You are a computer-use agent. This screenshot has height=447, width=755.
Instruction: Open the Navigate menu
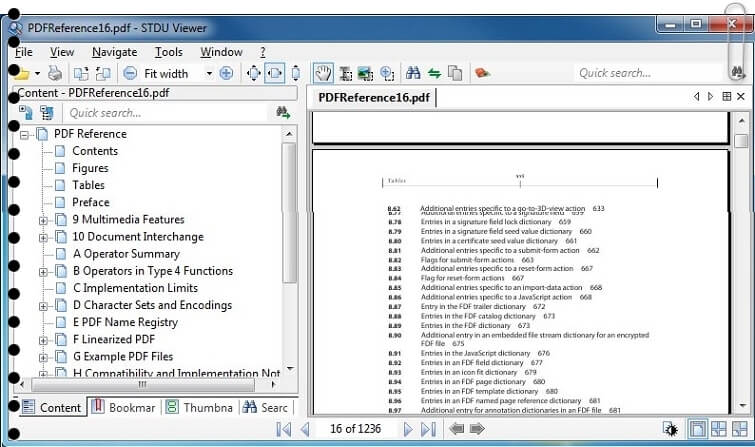[x=115, y=52]
